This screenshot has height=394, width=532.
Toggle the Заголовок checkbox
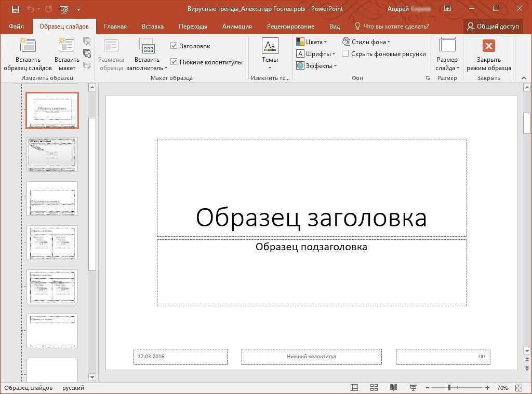click(174, 46)
